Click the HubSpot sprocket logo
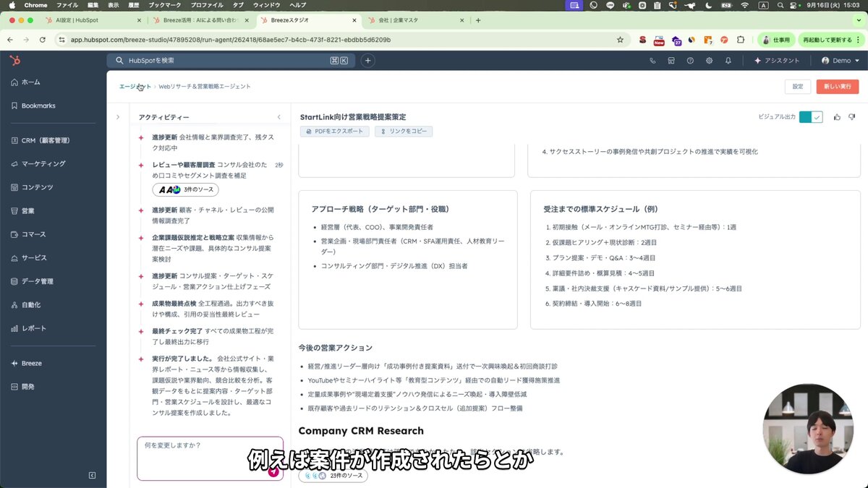 [x=14, y=61]
